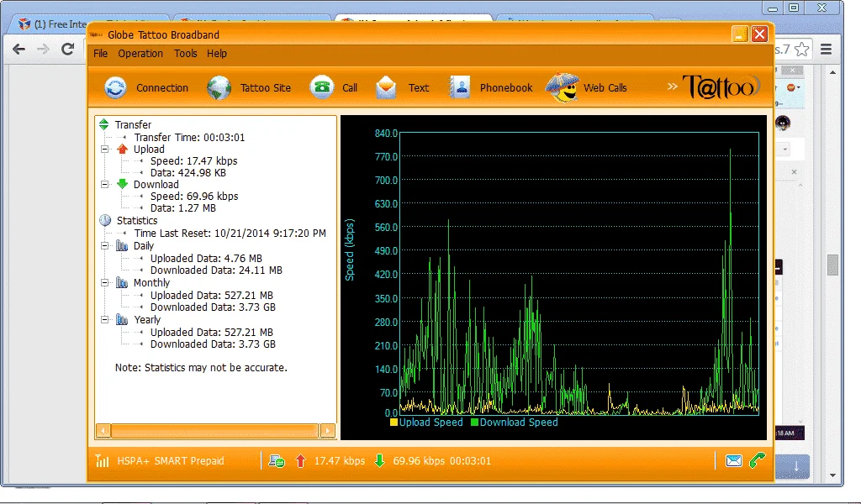Select the Statistics tree item
Image resolution: width=861 pixels, height=504 pixels.
click(137, 220)
